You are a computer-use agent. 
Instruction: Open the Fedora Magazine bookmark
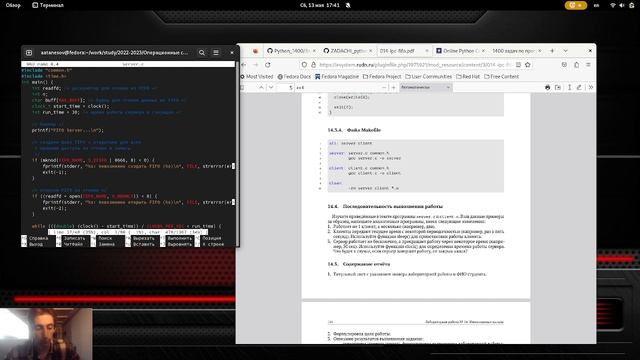[x=337, y=76]
